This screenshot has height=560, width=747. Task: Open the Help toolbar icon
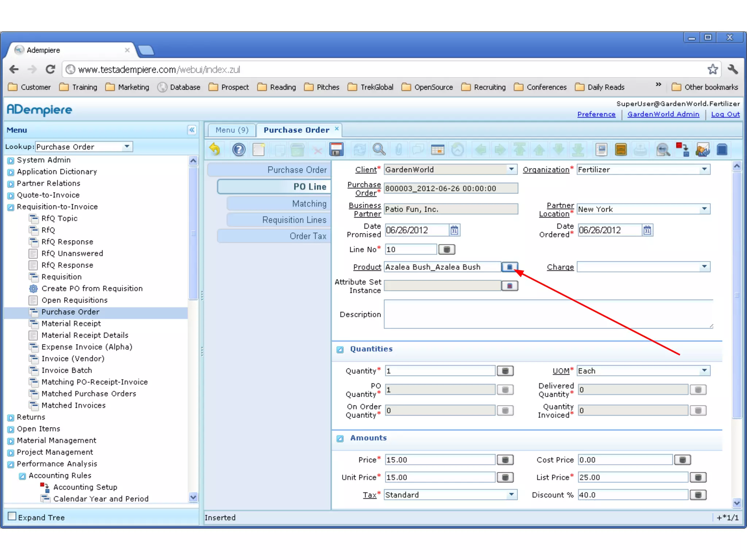[239, 149]
